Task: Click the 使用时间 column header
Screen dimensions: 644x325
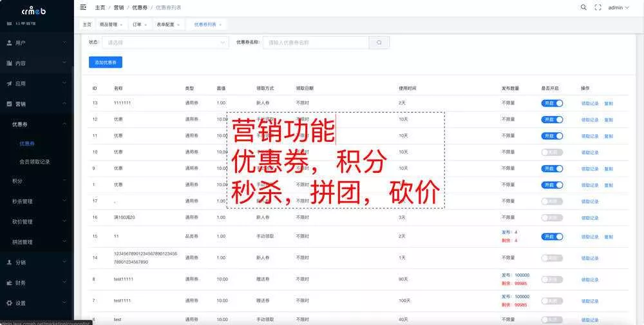Action: click(407, 88)
